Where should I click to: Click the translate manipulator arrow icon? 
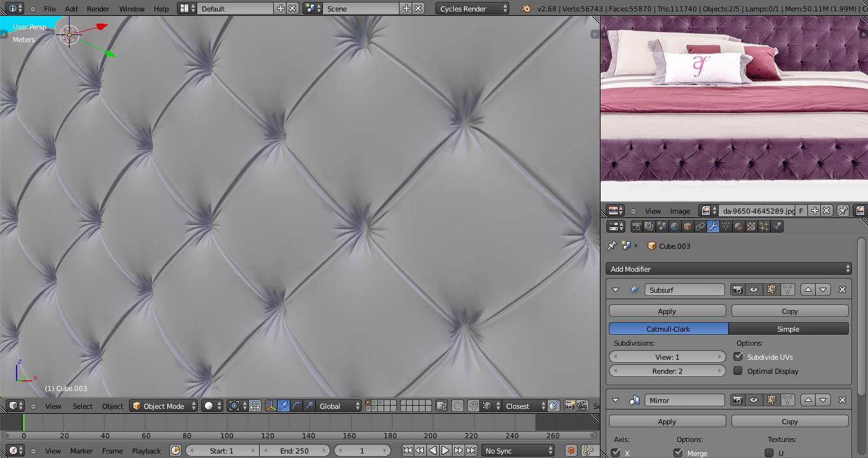pyautogui.click(x=283, y=406)
